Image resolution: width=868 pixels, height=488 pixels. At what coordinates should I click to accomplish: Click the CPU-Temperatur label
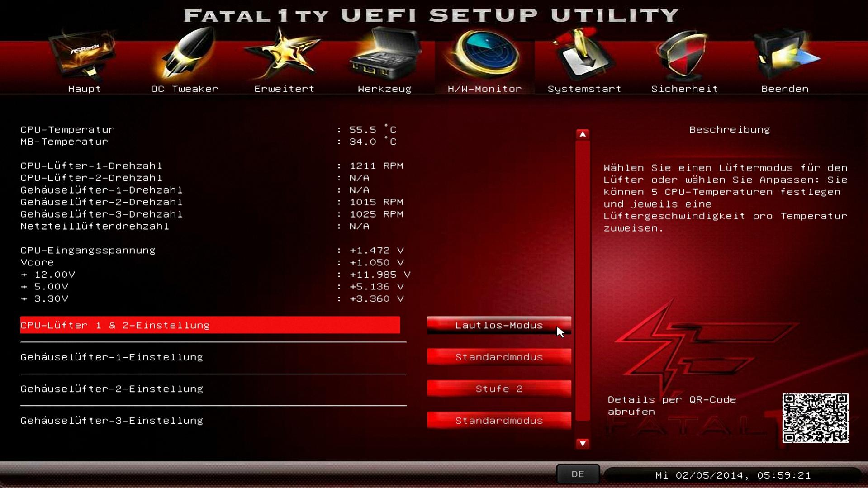[68, 130]
